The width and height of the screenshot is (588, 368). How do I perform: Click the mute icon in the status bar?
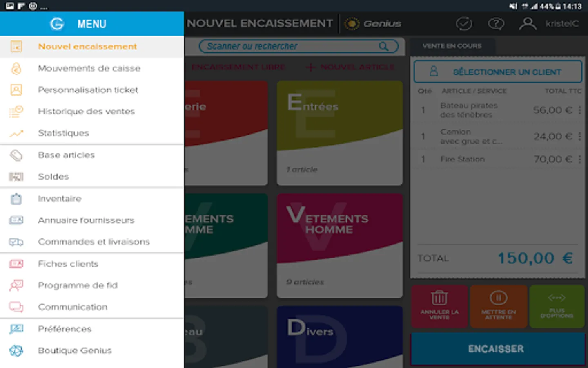513,6
